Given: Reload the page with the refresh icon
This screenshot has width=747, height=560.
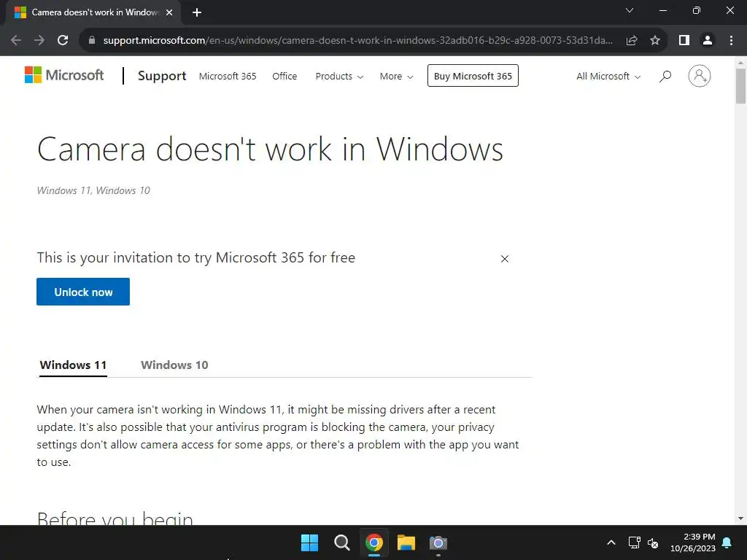Looking at the screenshot, I should click(x=63, y=41).
